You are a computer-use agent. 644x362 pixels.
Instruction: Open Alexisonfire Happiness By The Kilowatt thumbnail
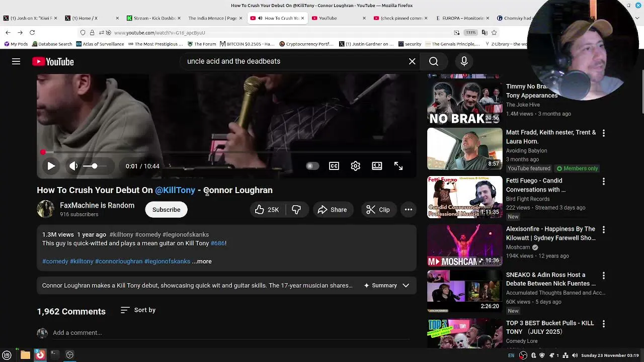464,245
